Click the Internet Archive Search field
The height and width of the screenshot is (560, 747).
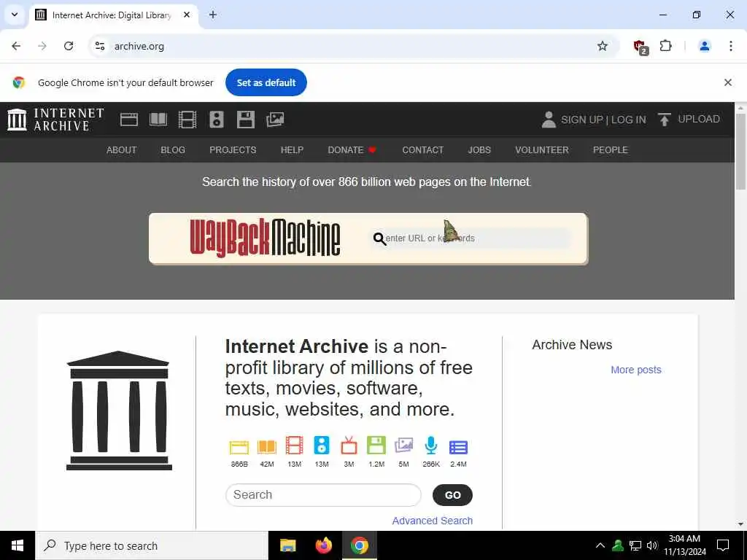pos(323,495)
